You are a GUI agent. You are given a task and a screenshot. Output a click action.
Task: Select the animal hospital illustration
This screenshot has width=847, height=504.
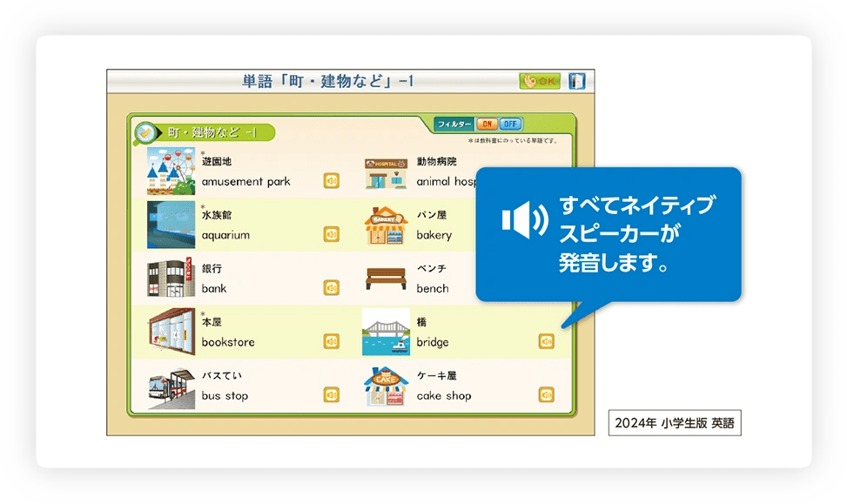click(386, 172)
